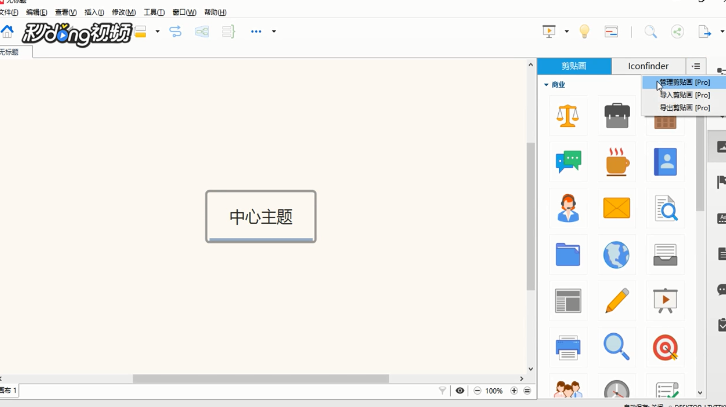Open the presentation dropdown arrow

pos(567,31)
